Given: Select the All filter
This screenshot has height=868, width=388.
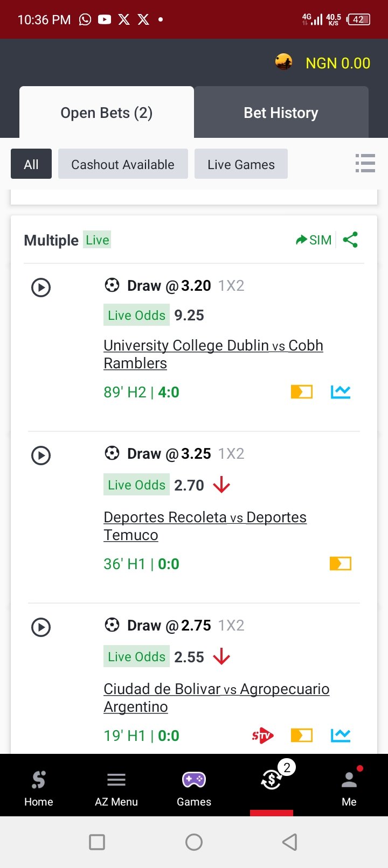Looking at the screenshot, I should (31, 164).
